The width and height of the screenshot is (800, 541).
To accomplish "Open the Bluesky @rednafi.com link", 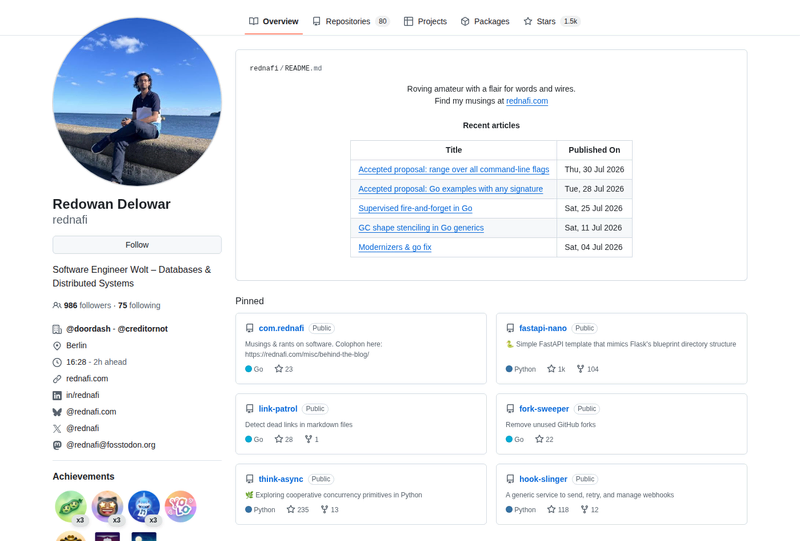I will 91,411.
